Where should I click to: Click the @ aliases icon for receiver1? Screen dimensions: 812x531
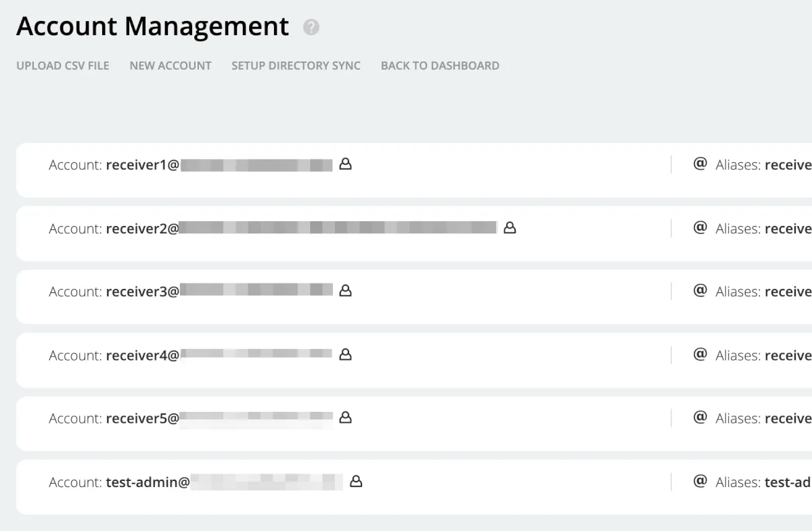[700, 164]
